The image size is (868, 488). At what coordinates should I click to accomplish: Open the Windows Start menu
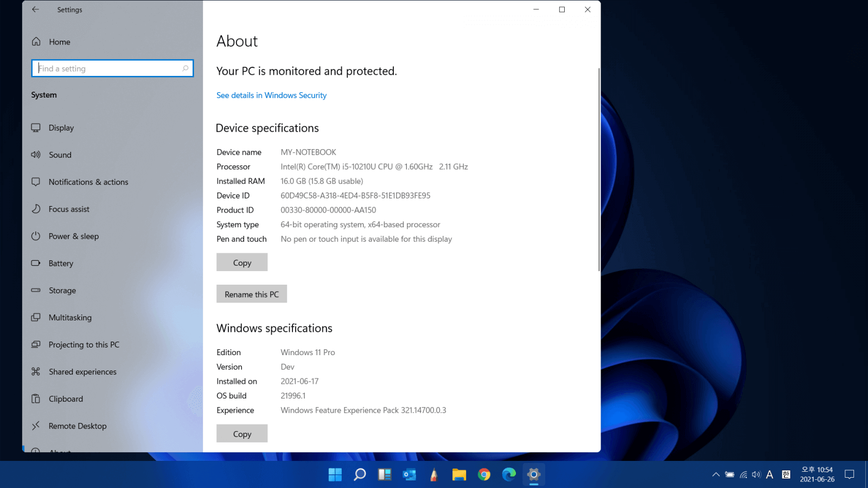(x=335, y=475)
